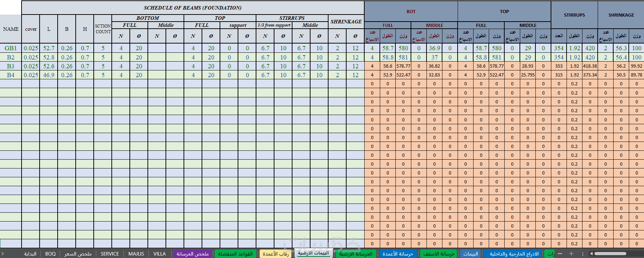Select the خرسانة الاسقف sheet tab
644x258 pixels.
click(439, 254)
